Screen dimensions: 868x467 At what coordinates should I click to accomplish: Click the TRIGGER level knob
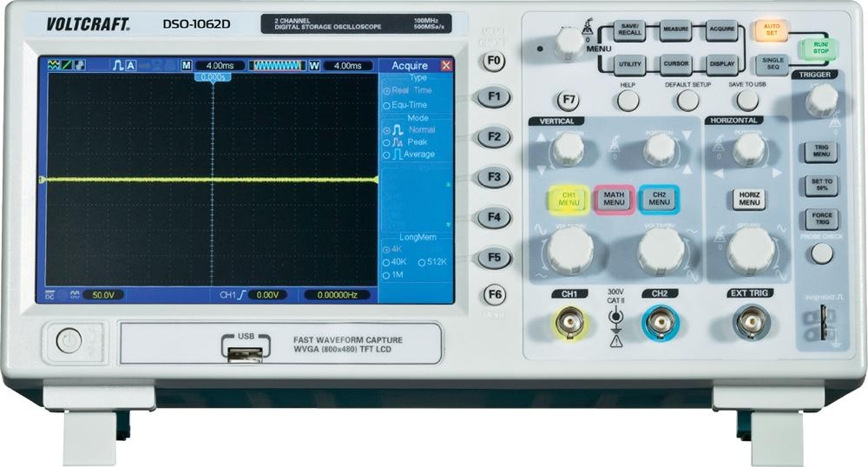[x=821, y=100]
